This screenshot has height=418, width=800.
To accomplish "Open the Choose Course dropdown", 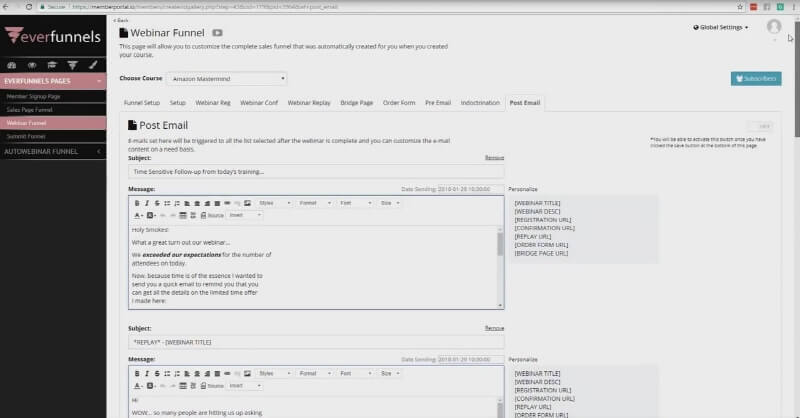I will 227,79.
